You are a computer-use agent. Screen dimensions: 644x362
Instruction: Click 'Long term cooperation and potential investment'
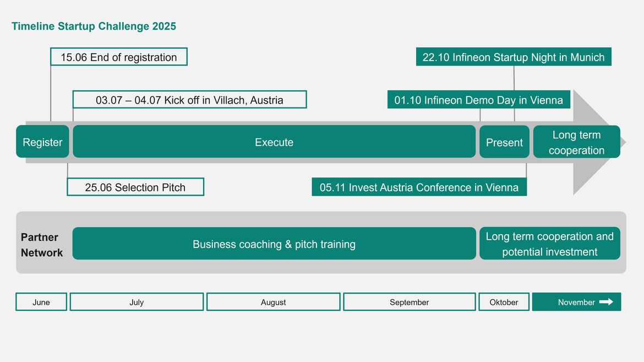549,244
